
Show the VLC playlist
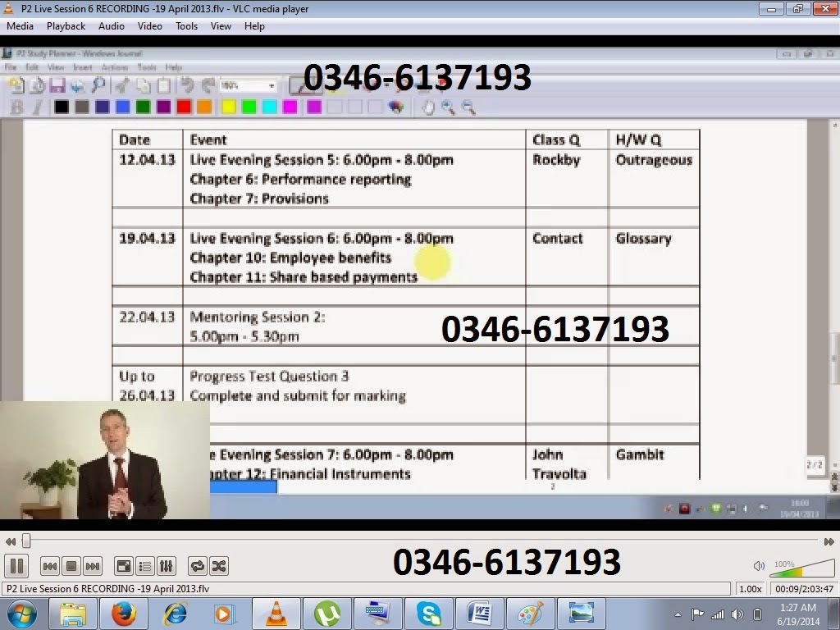tap(144, 566)
